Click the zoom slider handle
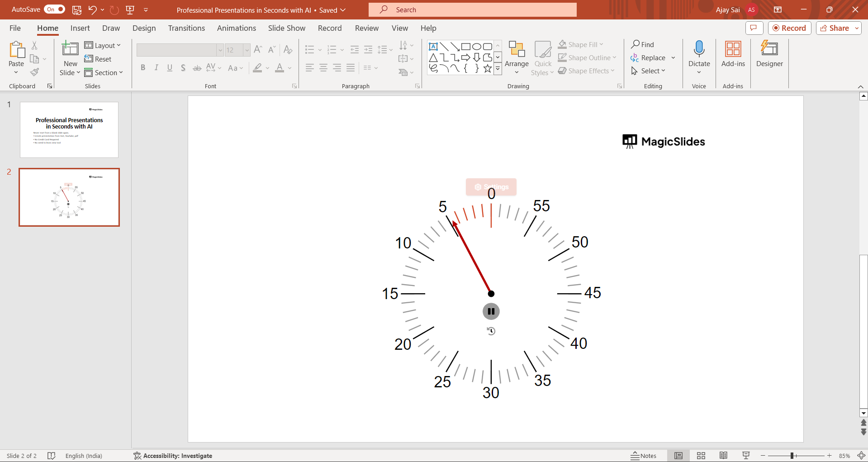The width and height of the screenshot is (868, 462). point(792,456)
